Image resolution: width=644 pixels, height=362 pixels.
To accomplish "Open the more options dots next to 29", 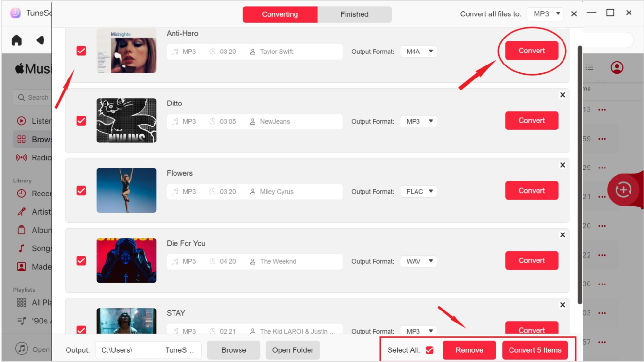I will [602, 168].
